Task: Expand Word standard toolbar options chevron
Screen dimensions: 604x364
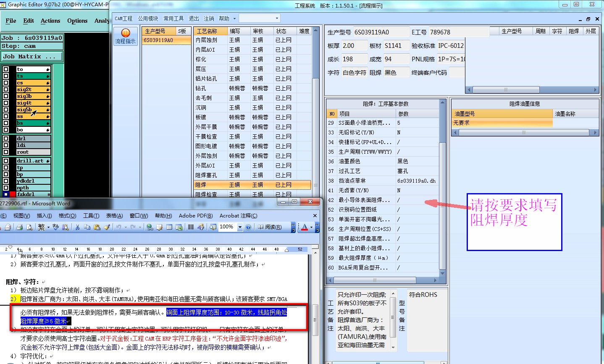Action: 293,227
